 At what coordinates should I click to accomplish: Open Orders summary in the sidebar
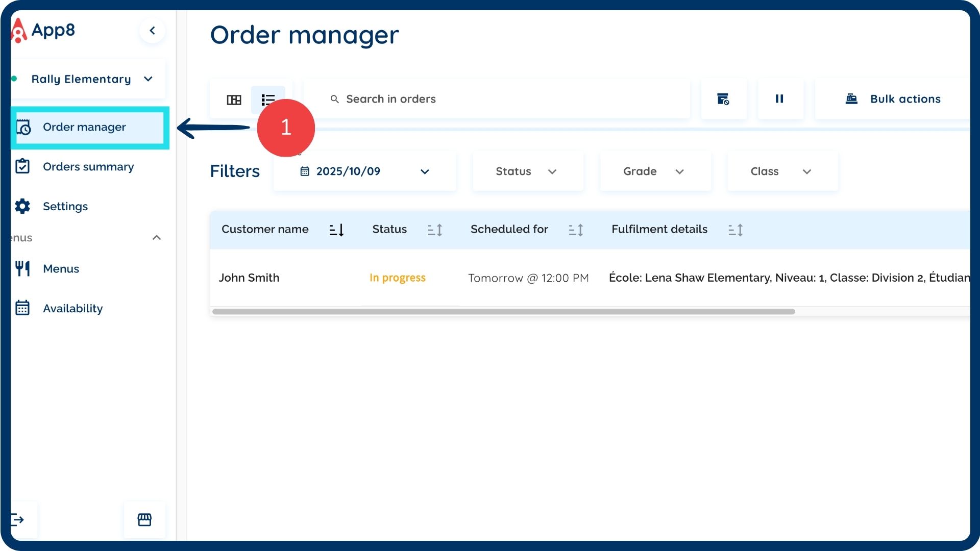click(88, 167)
